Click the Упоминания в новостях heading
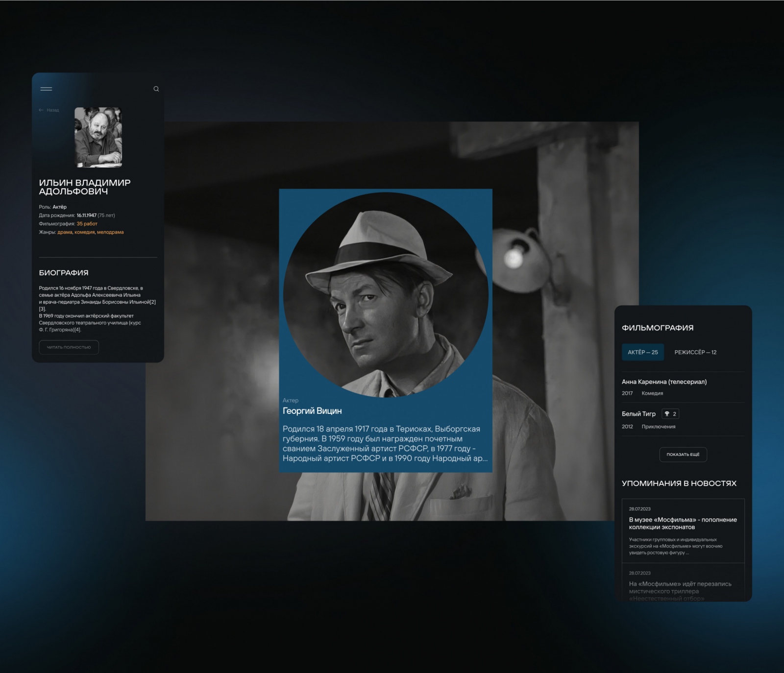 (679, 483)
